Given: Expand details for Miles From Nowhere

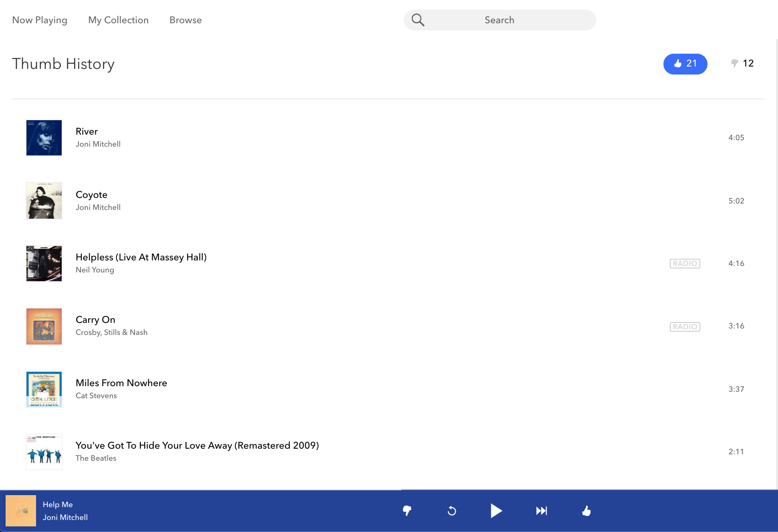Looking at the screenshot, I should coord(121,383).
